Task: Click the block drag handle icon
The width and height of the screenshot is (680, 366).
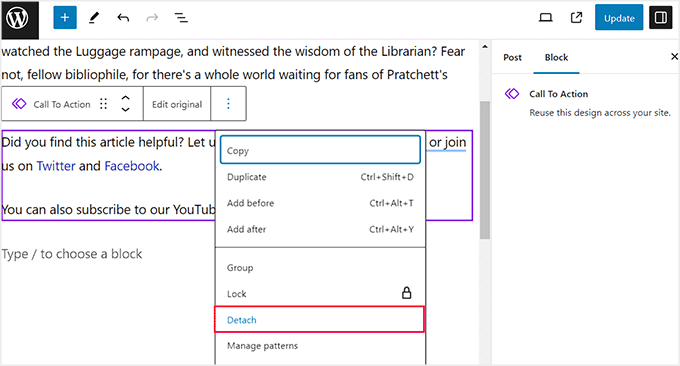Action: point(103,104)
